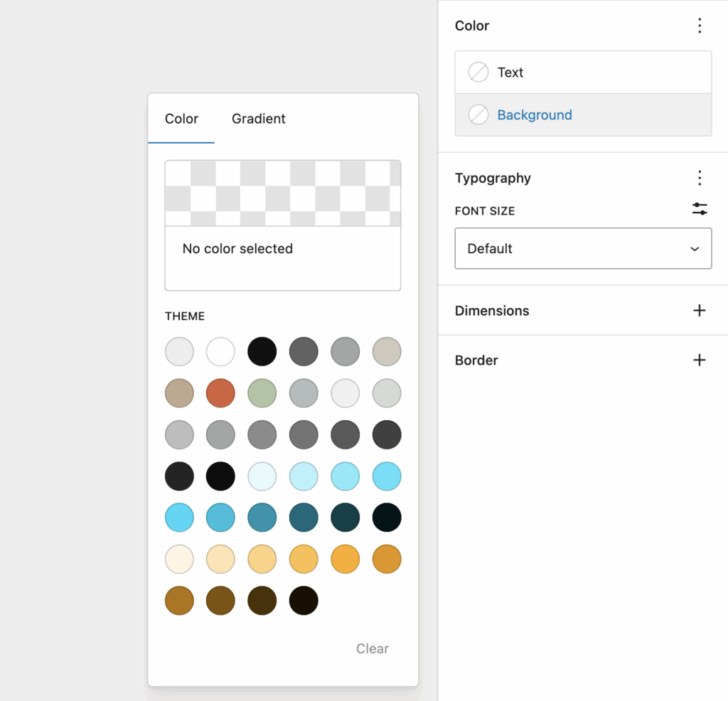Screen dimensions: 728x701
Task: Pick the orange-red theme color swatch
Action: pos(220,393)
